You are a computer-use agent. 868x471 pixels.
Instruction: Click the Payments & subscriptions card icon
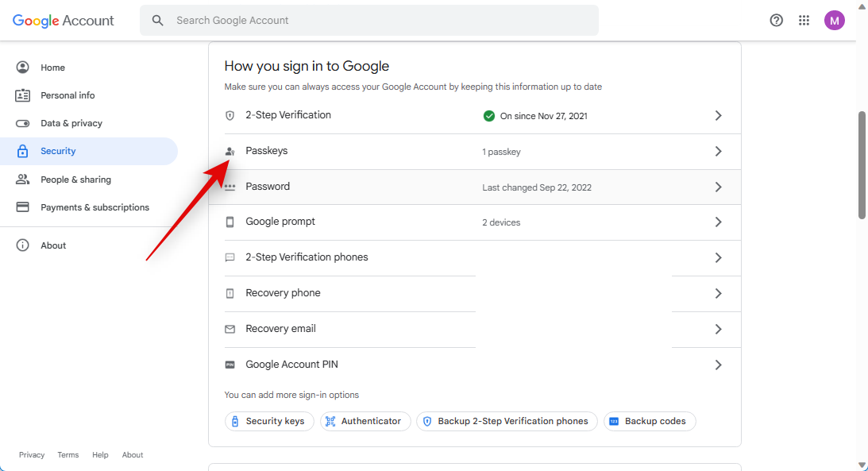[x=23, y=207]
